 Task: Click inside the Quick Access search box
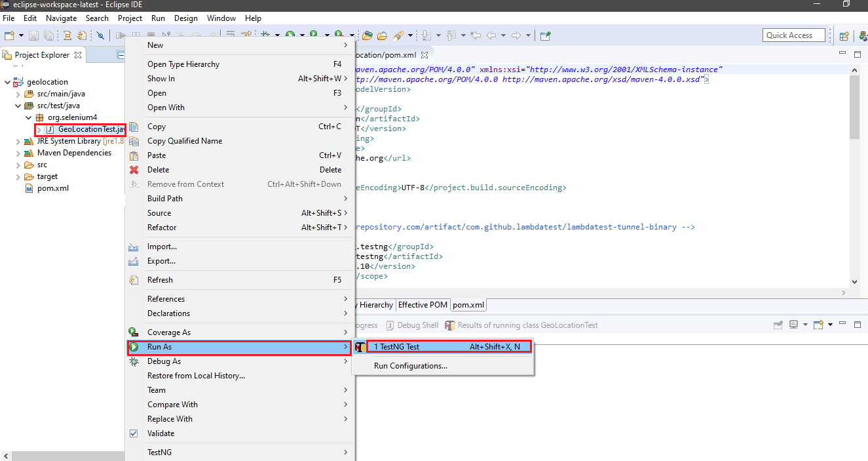click(793, 35)
